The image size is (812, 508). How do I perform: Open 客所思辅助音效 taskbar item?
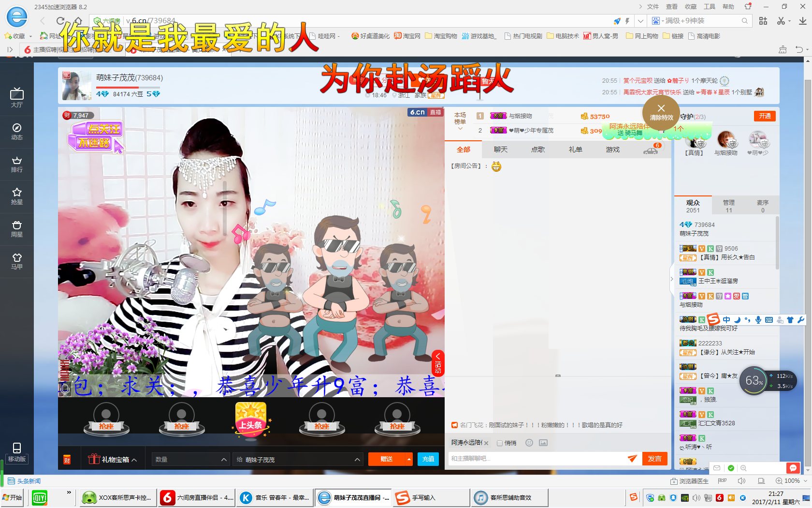point(510,497)
